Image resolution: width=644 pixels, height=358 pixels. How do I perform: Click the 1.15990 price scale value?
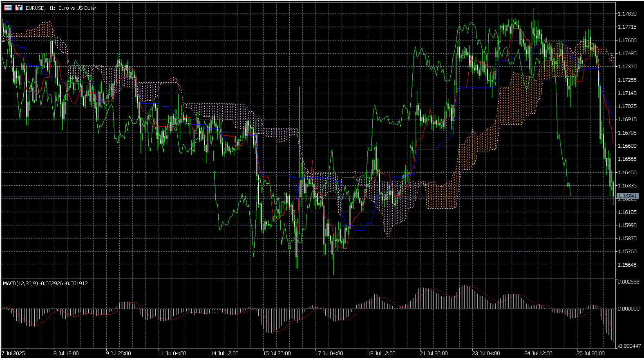[627, 225]
